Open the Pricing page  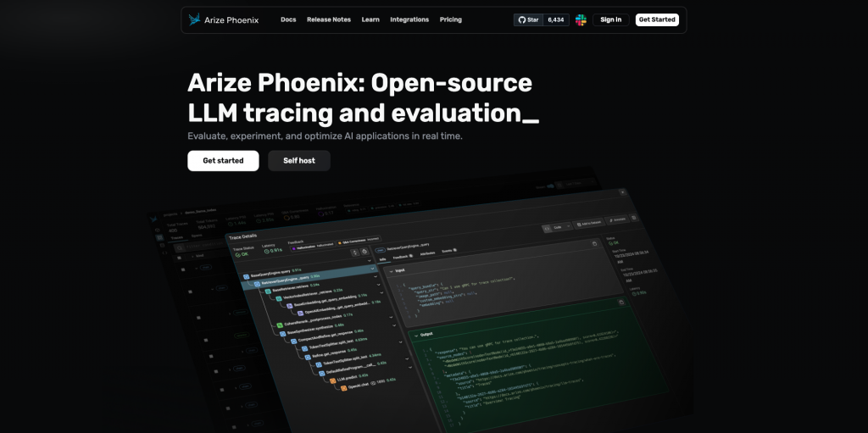tap(451, 19)
